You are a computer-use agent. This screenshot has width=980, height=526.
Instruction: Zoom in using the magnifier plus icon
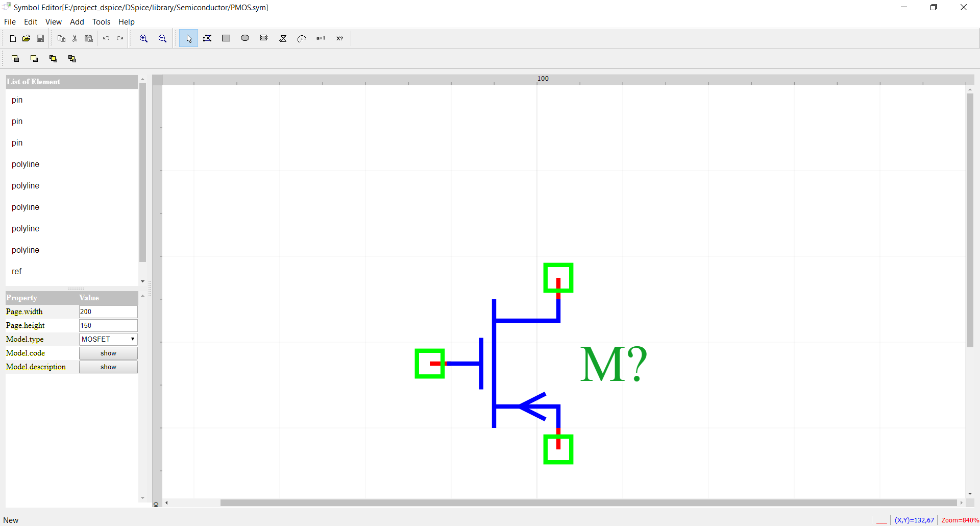click(144, 38)
